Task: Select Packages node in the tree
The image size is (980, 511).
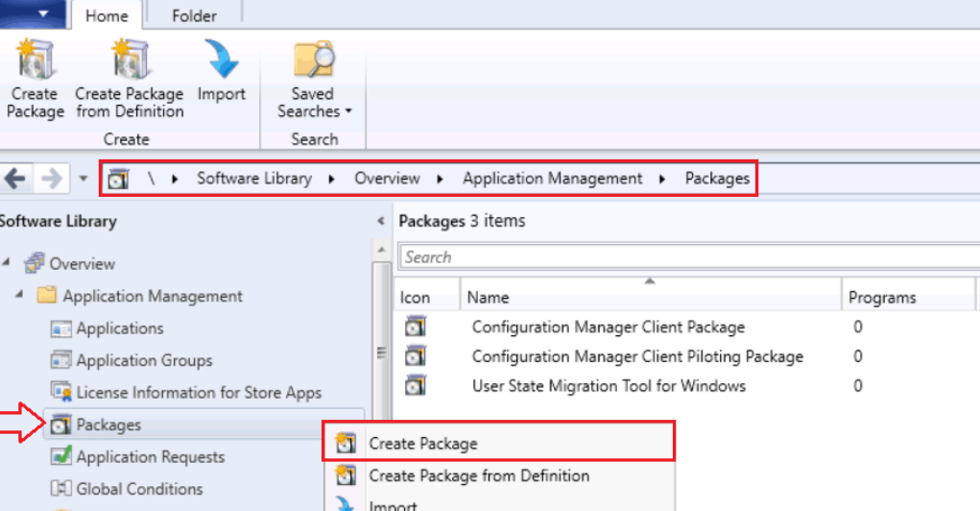Action: point(108,425)
